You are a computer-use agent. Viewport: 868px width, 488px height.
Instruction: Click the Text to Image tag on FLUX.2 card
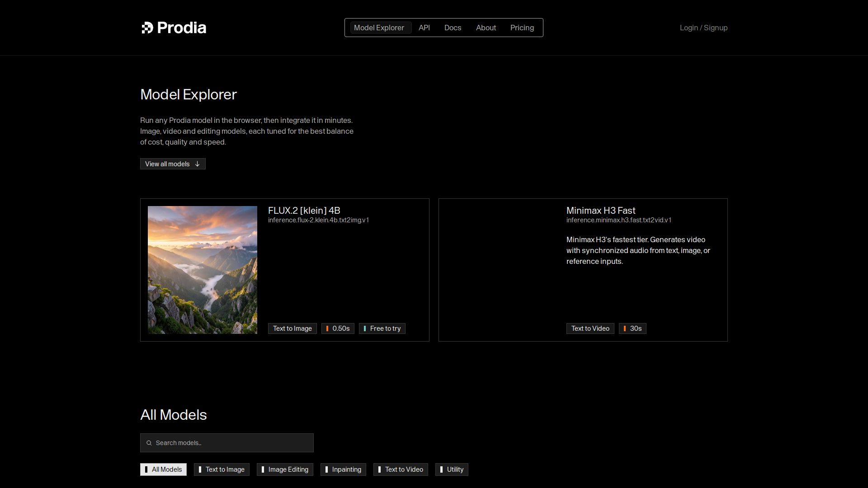pos(292,328)
